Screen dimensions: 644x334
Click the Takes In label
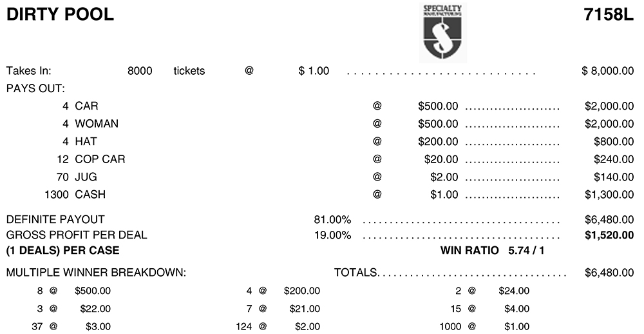coord(28,71)
